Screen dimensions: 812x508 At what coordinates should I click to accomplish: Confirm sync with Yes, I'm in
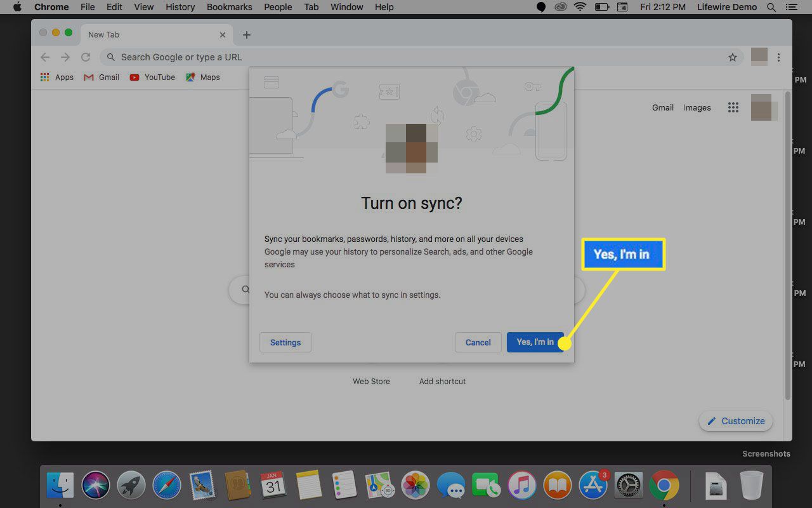(x=535, y=342)
